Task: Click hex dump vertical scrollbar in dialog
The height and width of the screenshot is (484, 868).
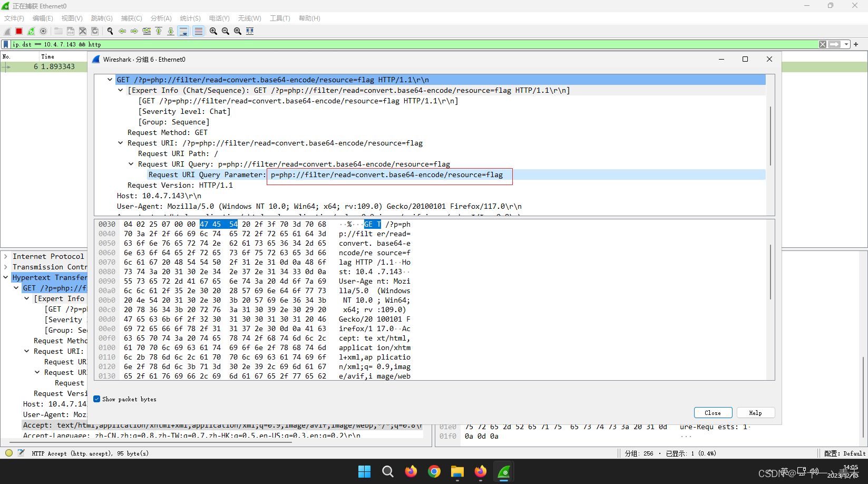Action: [771, 272]
